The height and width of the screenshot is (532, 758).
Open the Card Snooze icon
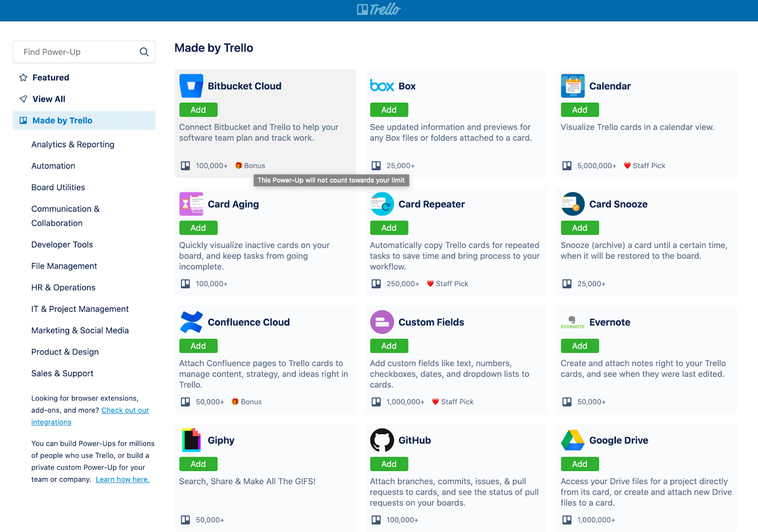pyautogui.click(x=573, y=204)
